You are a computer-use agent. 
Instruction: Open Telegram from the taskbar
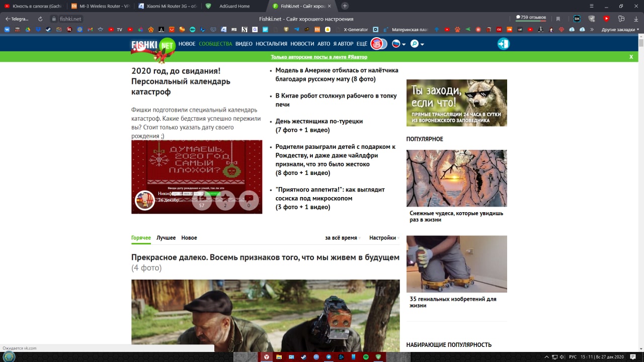(329, 356)
